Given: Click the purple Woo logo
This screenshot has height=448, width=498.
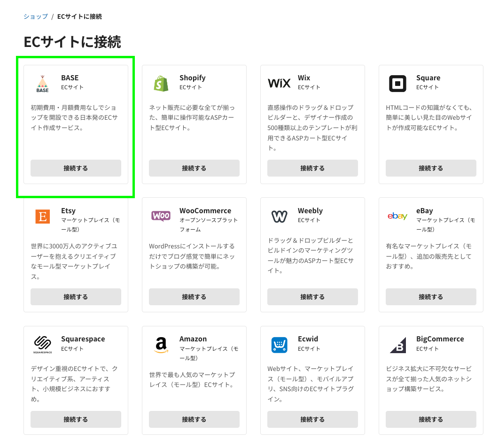Looking at the screenshot, I should [161, 216].
